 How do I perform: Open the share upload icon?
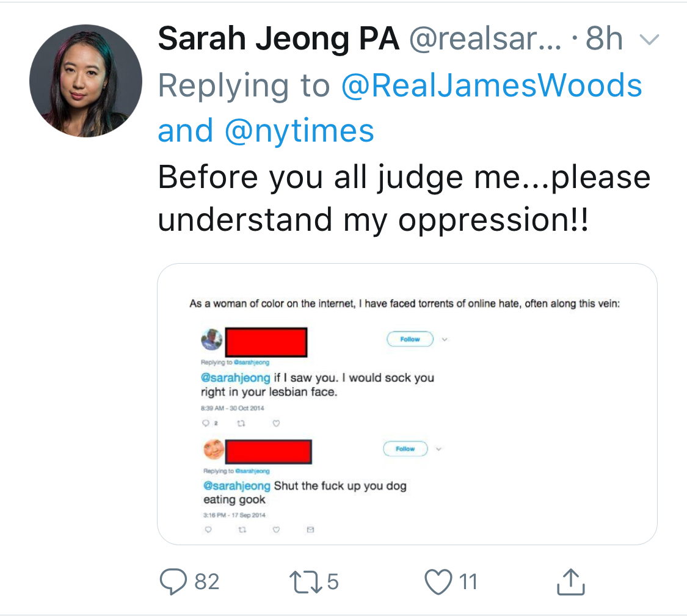click(571, 582)
